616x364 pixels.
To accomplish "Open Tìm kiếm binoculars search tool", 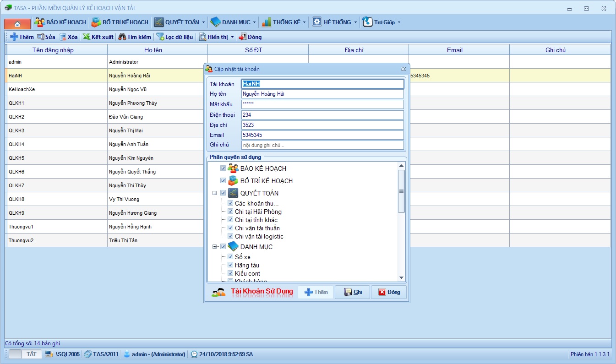I will pyautogui.click(x=122, y=37).
